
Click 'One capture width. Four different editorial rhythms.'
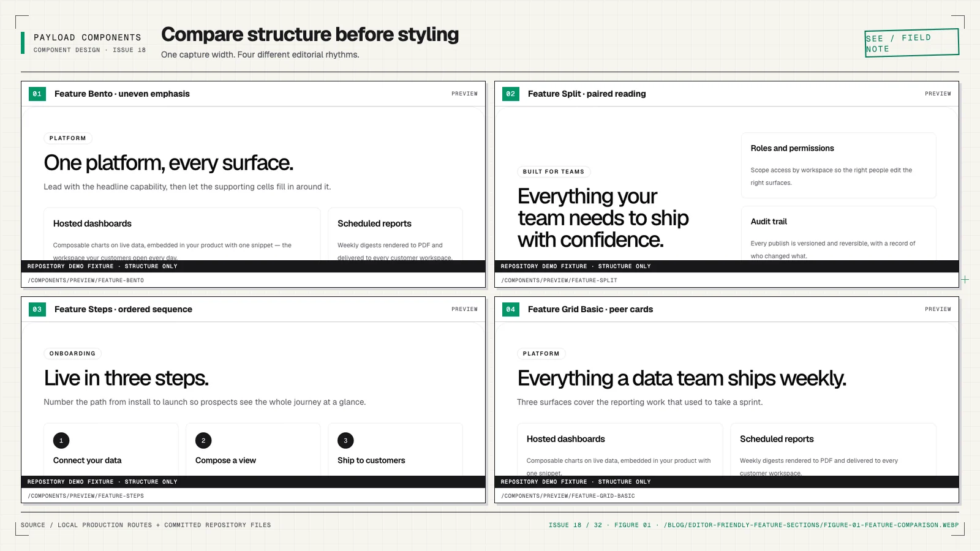(260, 54)
